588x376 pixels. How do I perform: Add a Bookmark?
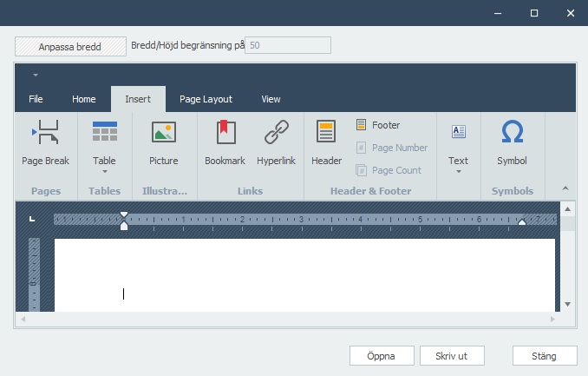(225, 144)
